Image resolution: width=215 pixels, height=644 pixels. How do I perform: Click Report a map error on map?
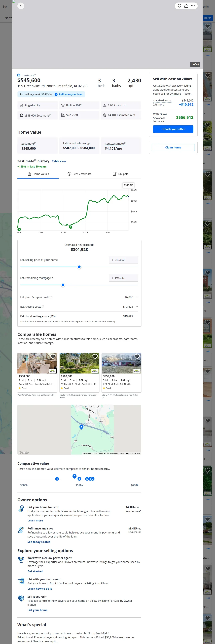pos(133,453)
